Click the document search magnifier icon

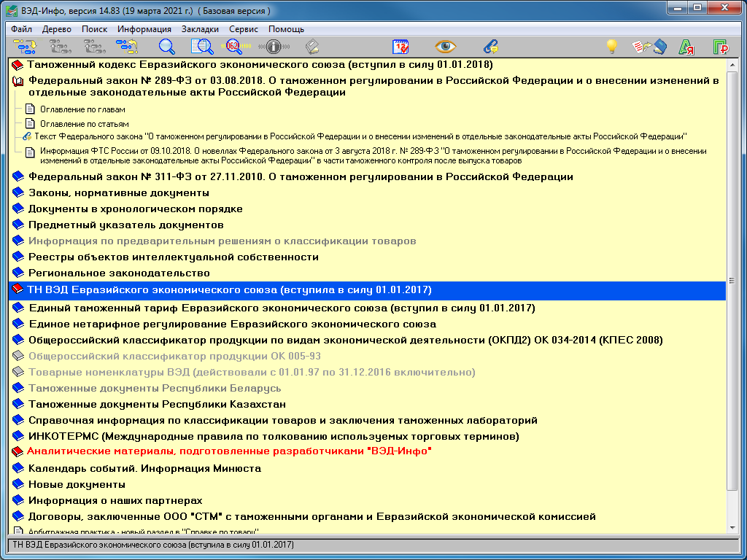[201, 47]
